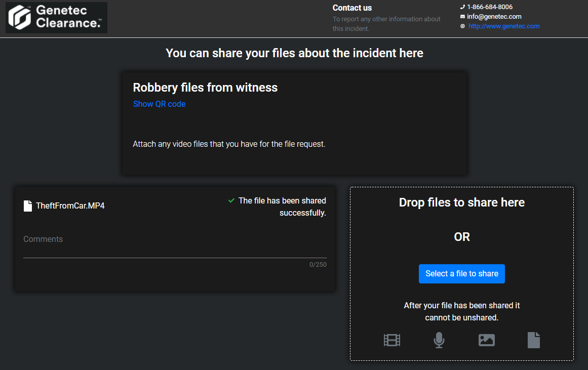Click the OR separator text in drop zone

[x=461, y=237]
